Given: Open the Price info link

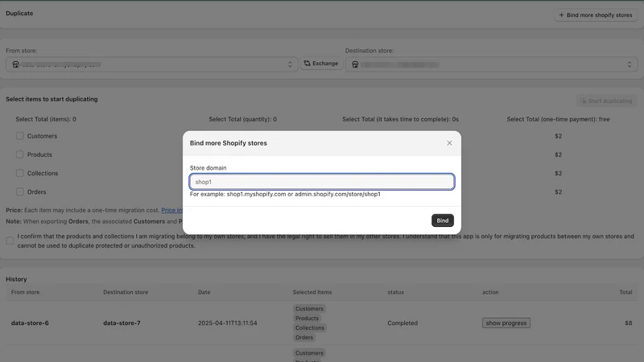Looking at the screenshot, I should point(171,210).
